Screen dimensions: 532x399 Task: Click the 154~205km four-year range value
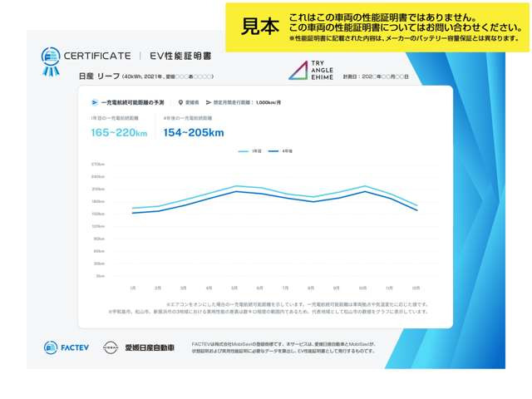193,132
